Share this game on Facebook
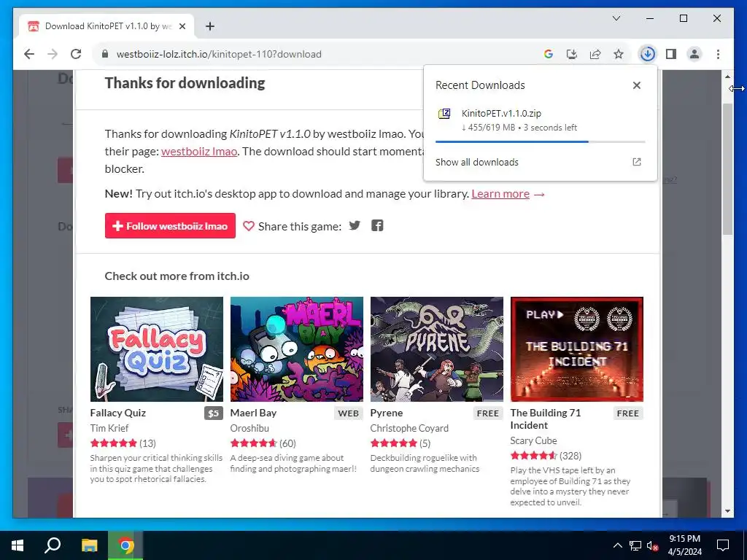 click(377, 226)
